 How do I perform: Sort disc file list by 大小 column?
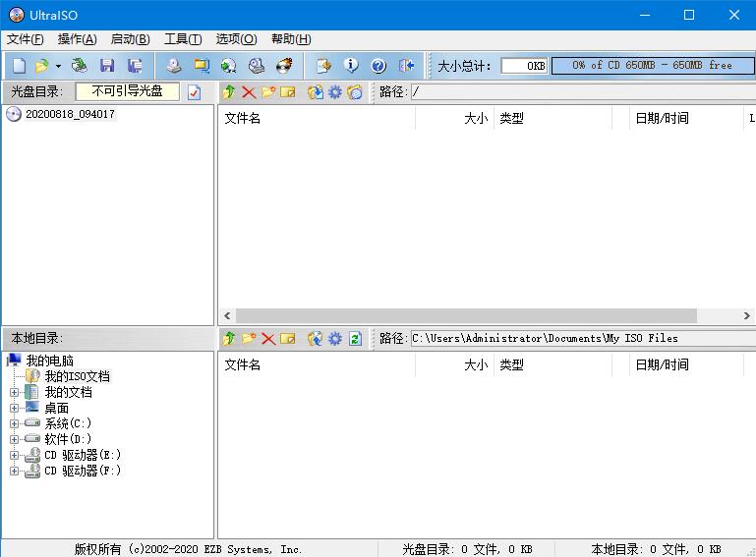tap(454, 118)
